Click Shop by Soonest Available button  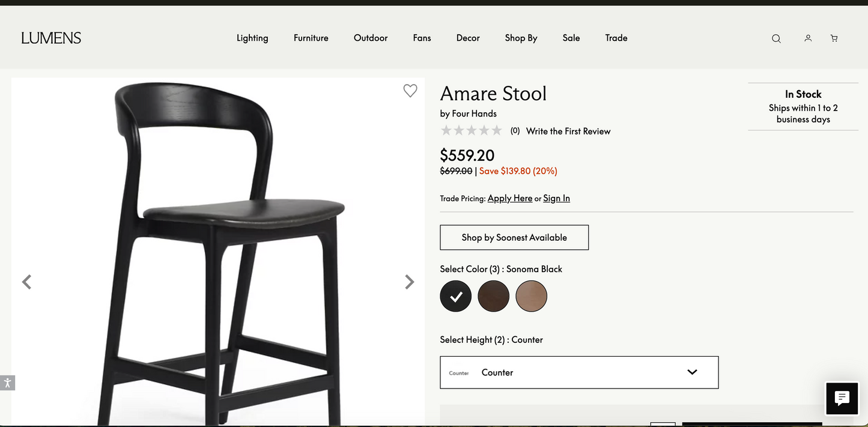click(x=514, y=237)
